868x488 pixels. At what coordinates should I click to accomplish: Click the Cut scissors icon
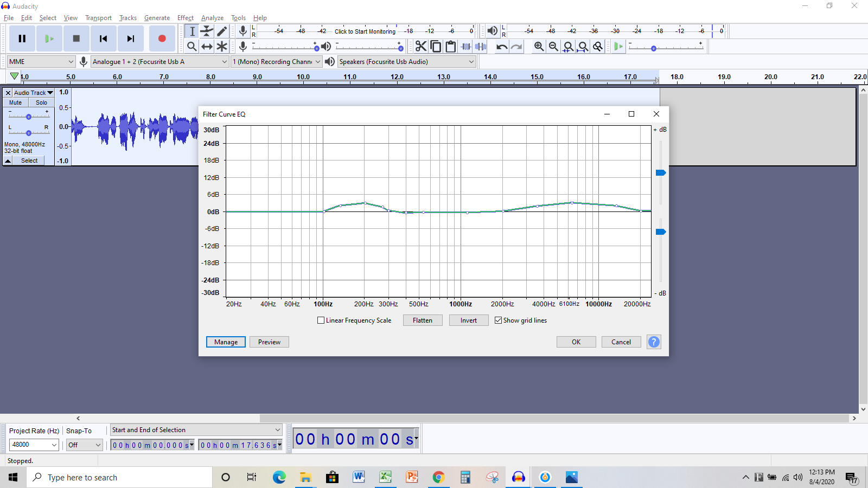421,47
